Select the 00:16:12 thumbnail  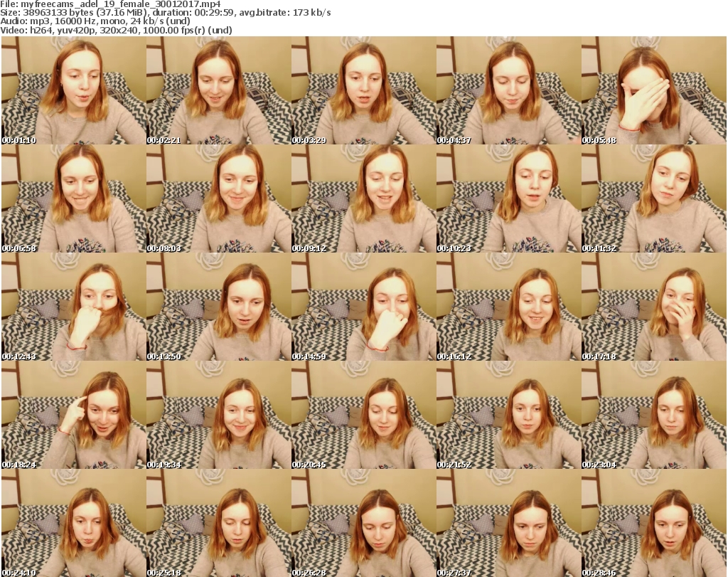coord(509,307)
